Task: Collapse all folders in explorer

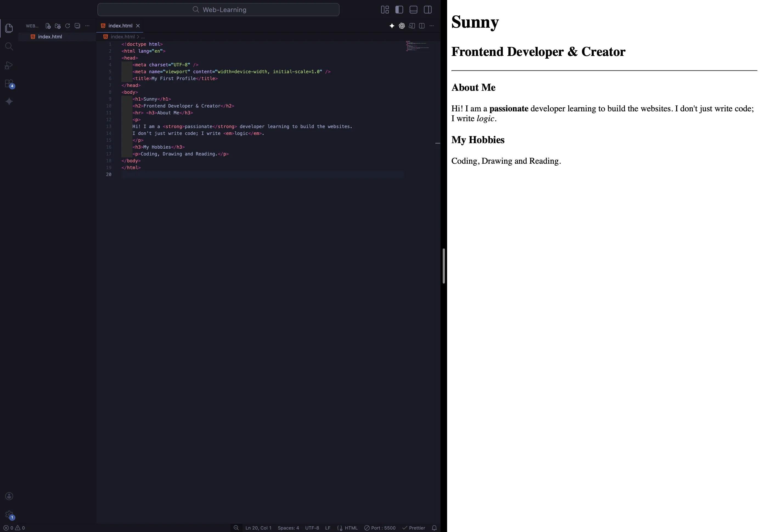Action: point(77,26)
